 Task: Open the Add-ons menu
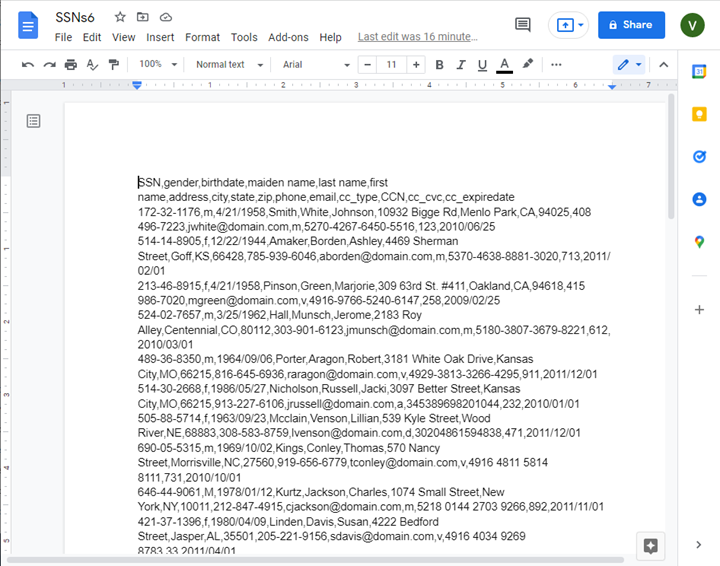(x=288, y=37)
